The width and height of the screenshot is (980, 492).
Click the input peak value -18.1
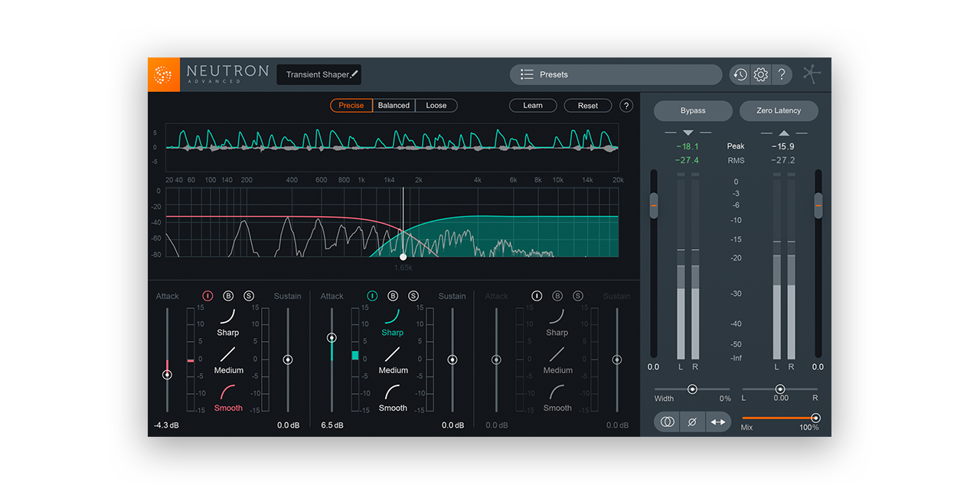(688, 146)
